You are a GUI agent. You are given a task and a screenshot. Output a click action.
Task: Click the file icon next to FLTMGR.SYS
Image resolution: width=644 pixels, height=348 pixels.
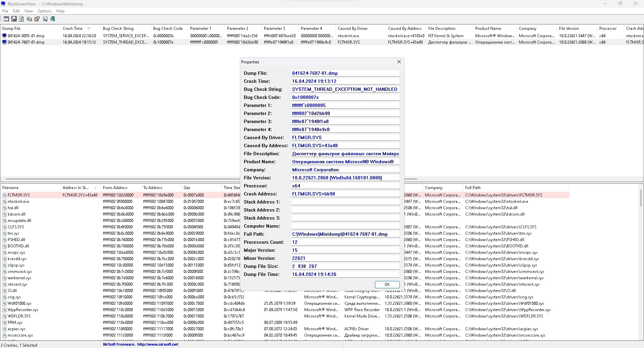point(5,195)
